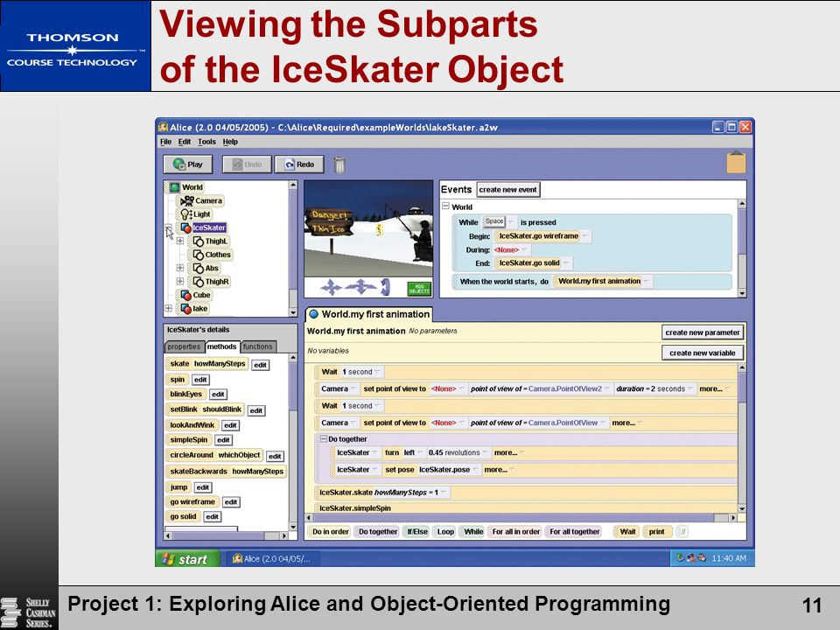Viewport: 840px width, 630px height.
Task: Expand the lake tree node
Action: [x=168, y=309]
